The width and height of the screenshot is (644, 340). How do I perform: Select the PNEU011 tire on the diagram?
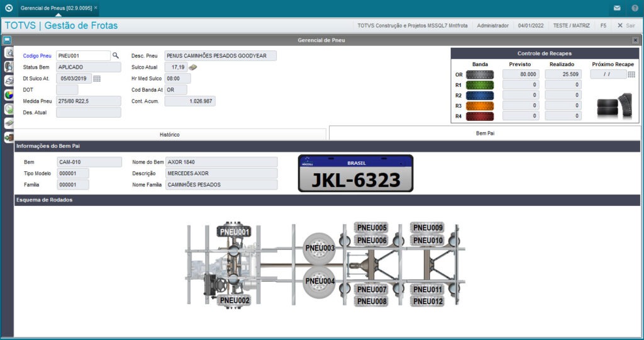click(428, 290)
